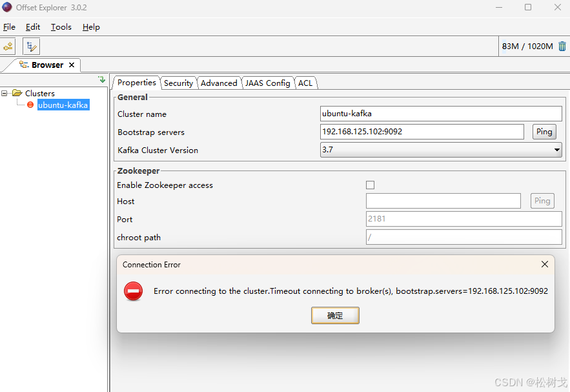Click the Bootstrap servers input field
This screenshot has width=570, height=392.
pyautogui.click(x=422, y=132)
